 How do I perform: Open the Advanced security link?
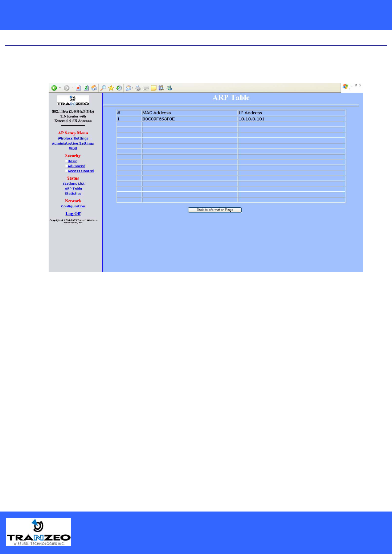click(77, 166)
